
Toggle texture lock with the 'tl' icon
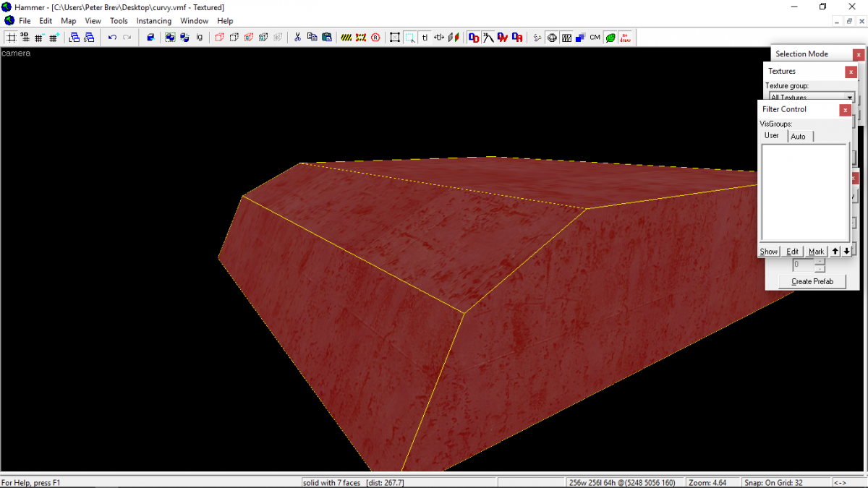pyautogui.click(x=426, y=37)
